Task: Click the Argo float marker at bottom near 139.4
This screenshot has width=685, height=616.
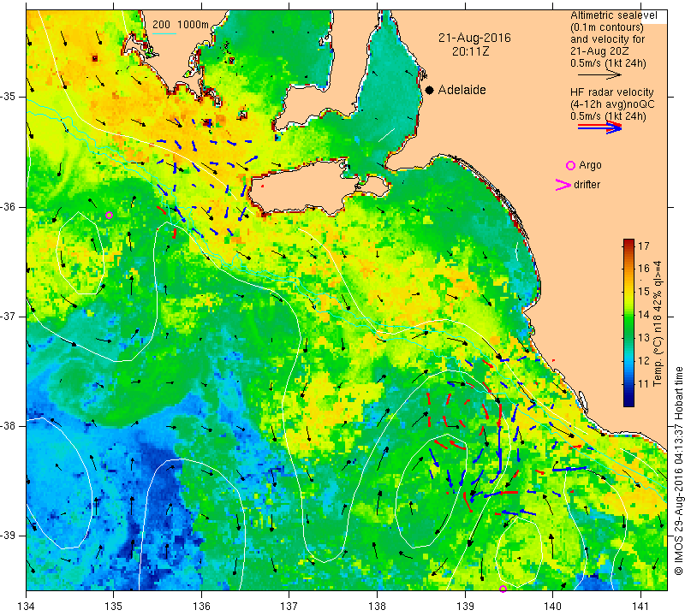Action: [503, 589]
